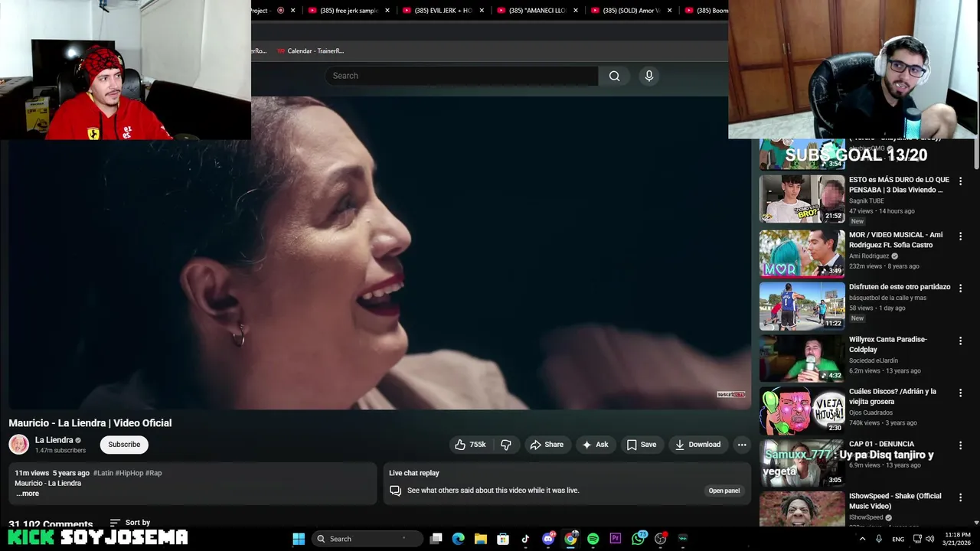Open 'ESTO es MÁS DURO' video thumbnail
The height and width of the screenshot is (551, 980).
[x=802, y=199]
